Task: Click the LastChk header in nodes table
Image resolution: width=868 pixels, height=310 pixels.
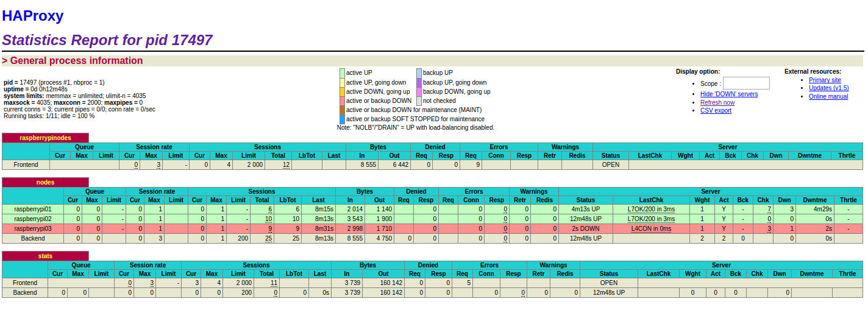Action: pos(651,200)
